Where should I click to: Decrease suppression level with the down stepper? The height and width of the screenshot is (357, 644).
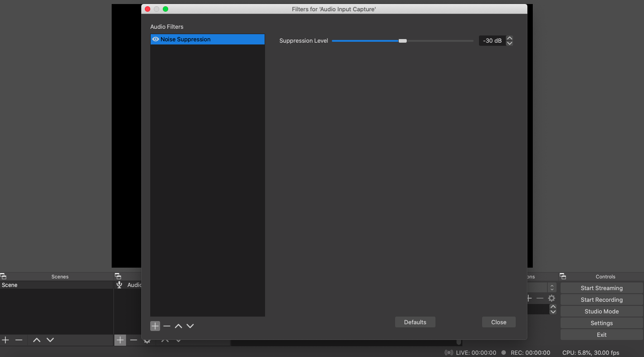point(509,44)
